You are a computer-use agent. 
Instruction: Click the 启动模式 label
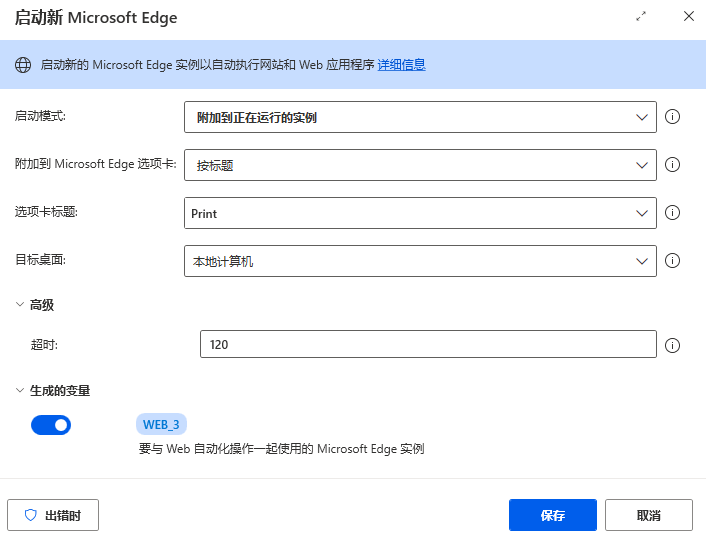(40, 116)
